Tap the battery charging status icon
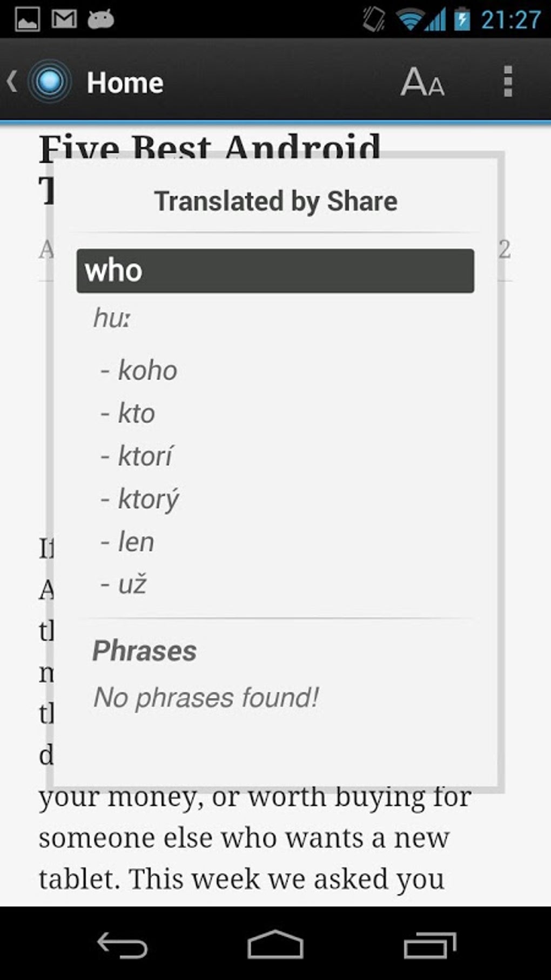This screenshot has width=551, height=980. point(462,19)
